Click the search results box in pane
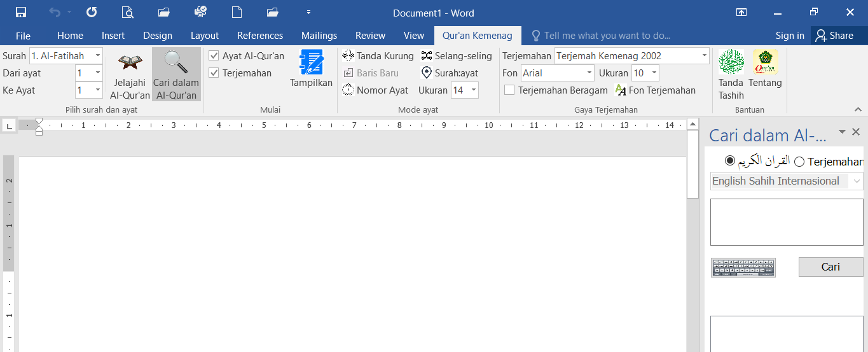 click(x=787, y=334)
